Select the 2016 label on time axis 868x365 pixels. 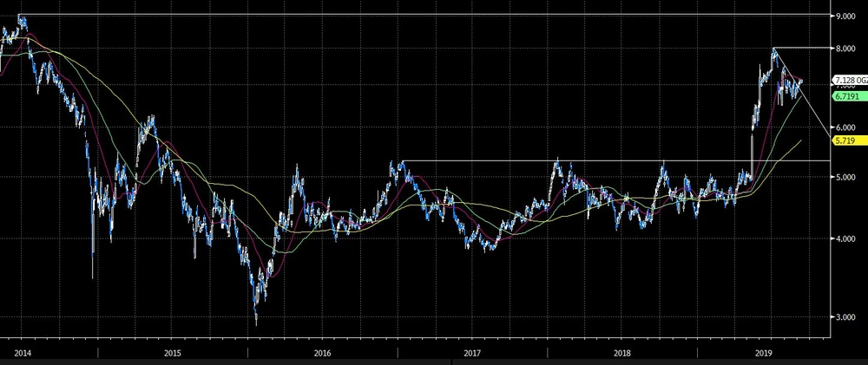pyautogui.click(x=322, y=353)
